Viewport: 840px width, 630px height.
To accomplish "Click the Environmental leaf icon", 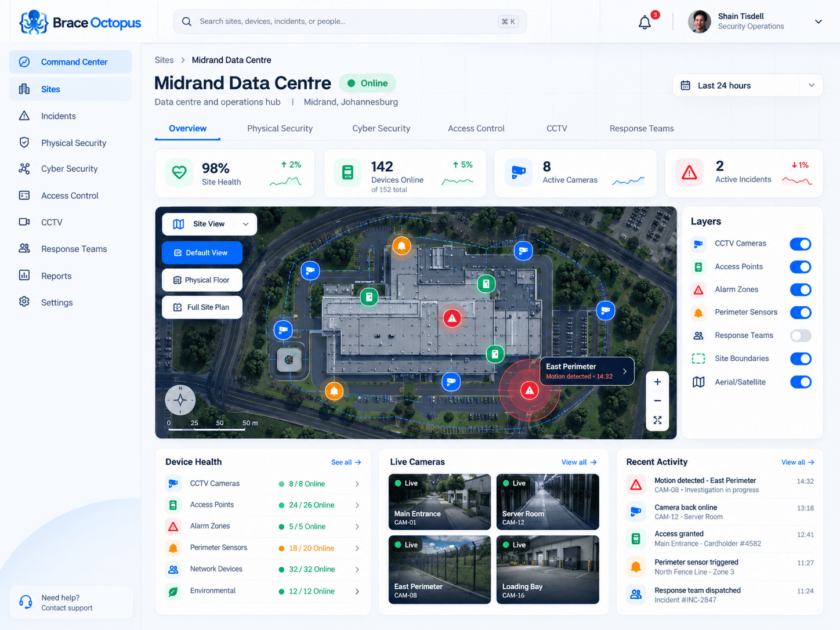I will (173, 591).
